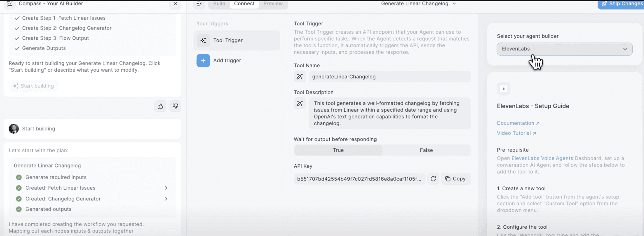Open the Documentation link
644x236 pixels.
click(x=518, y=123)
